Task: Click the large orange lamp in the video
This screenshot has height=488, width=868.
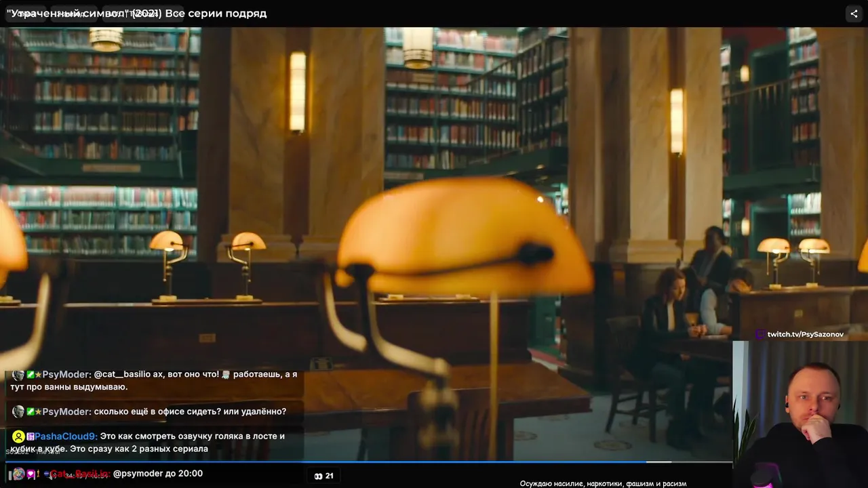Action: click(465, 237)
